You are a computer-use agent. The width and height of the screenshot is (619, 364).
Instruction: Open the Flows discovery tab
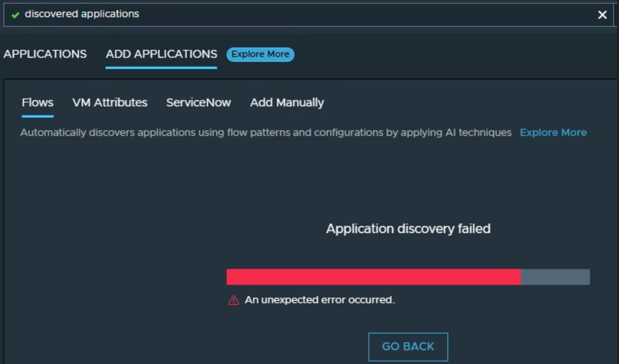click(38, 102)
